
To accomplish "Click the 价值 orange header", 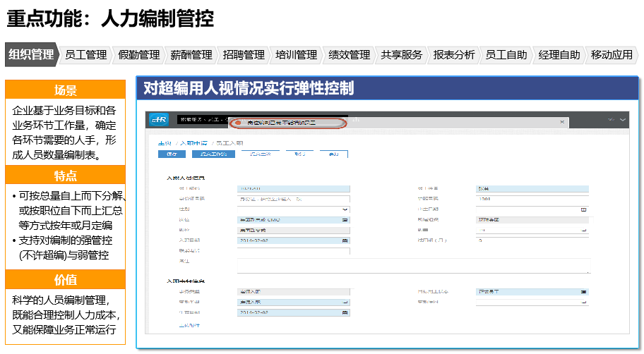I will 65,279.
